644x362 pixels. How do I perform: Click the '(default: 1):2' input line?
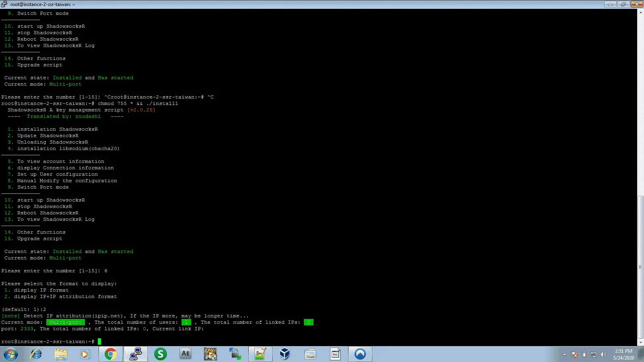(x=24, y=309)
